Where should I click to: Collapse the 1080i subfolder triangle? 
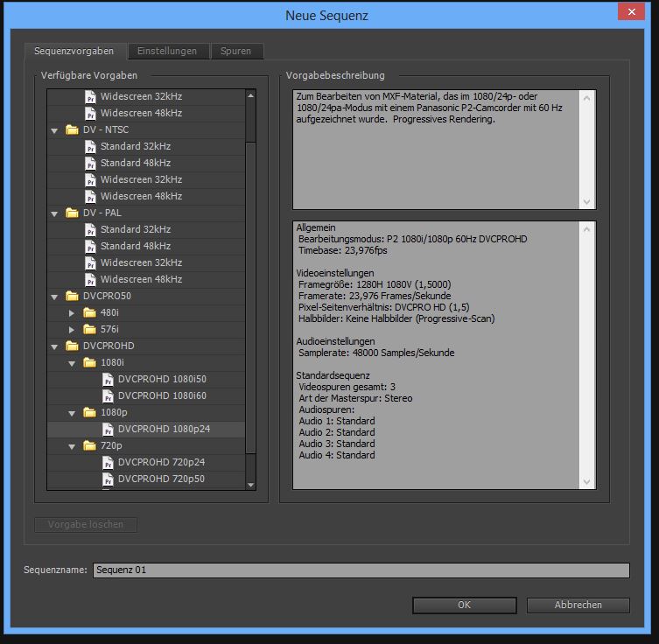[x=72, y=363]
